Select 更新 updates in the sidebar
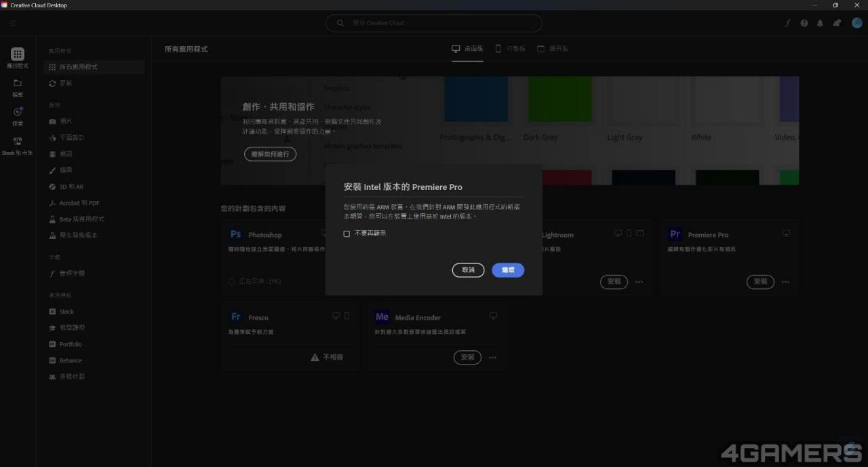 tap(94, 83)
